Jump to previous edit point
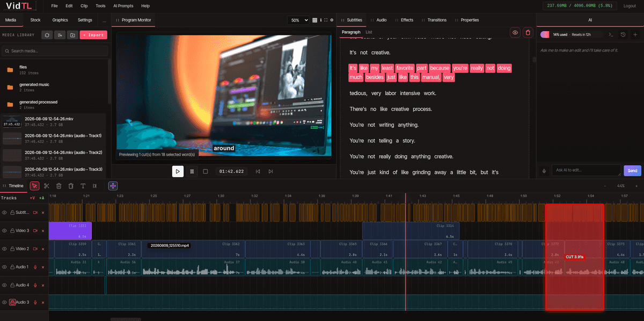Viewport: 644px width, 321px height. tap(258, 171)
